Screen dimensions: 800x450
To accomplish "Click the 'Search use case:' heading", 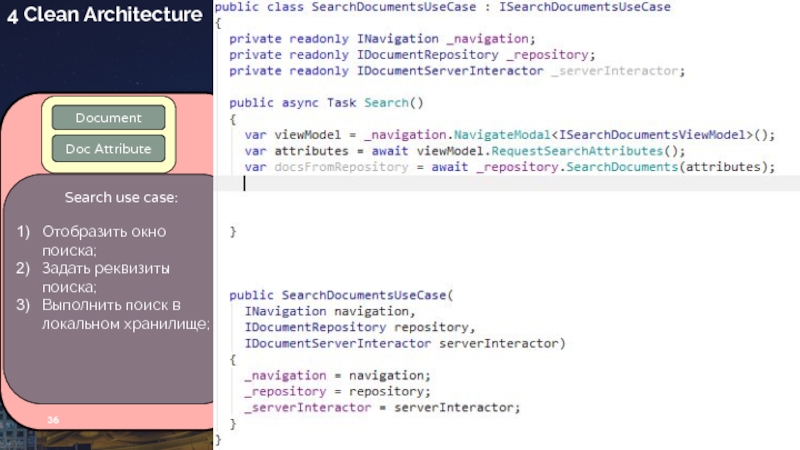I will coord(121,197).
